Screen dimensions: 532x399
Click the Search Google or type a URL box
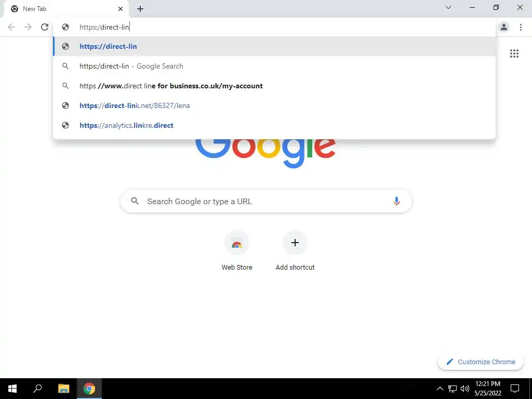[266, 201]
